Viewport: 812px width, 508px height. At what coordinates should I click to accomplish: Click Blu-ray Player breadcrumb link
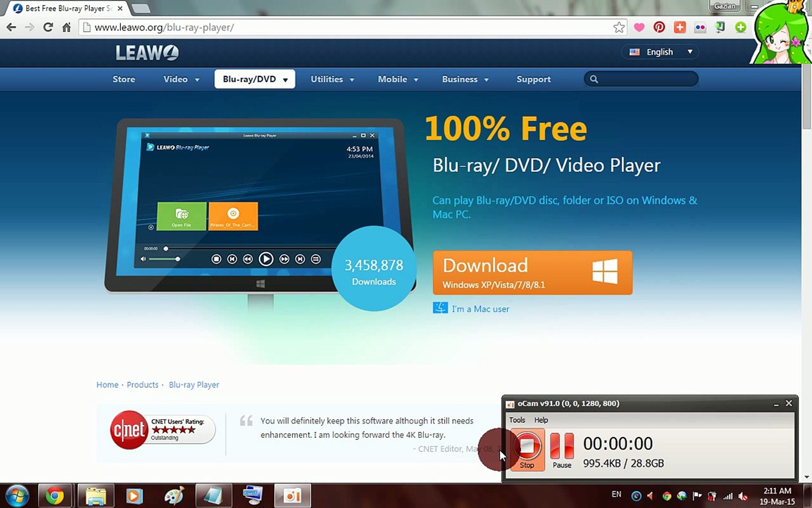pyautogui.click(x=194, y=385)
